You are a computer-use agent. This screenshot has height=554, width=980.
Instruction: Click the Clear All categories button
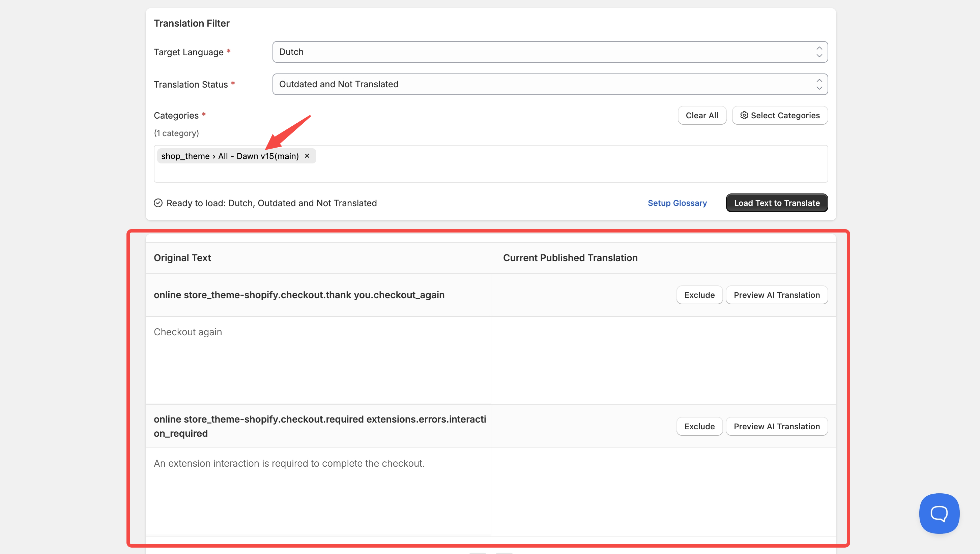tap(702, 115)
